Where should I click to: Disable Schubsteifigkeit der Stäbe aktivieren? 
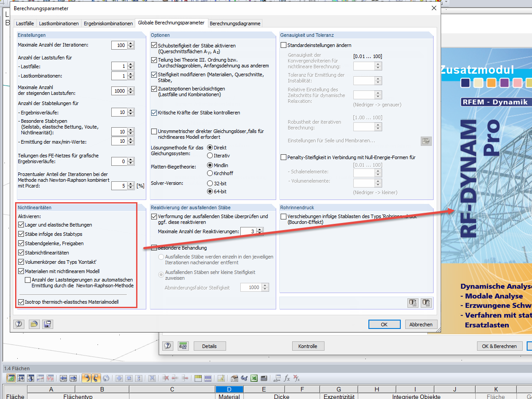click(x=154, y=45)
